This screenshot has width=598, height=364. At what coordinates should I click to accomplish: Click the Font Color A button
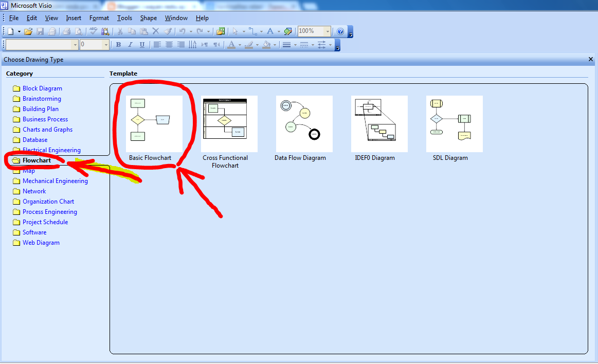pos(231,45)
